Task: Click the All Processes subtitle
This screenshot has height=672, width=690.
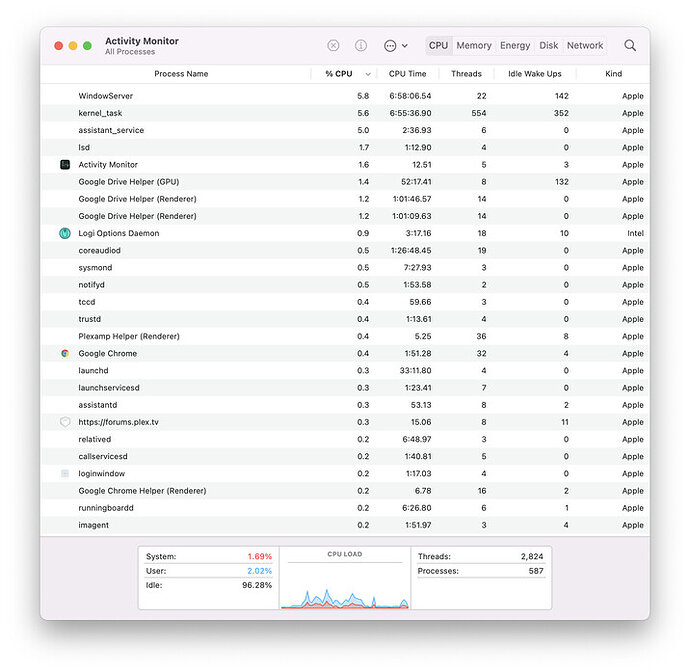Action: 130,52
